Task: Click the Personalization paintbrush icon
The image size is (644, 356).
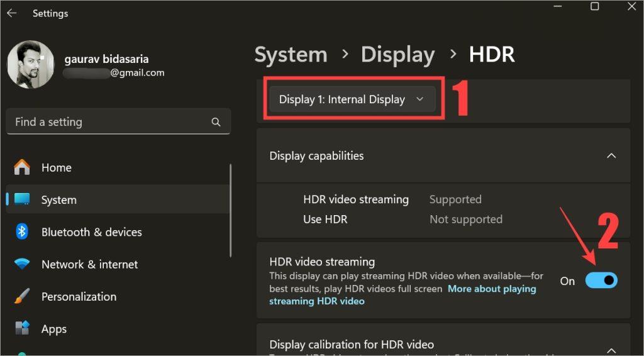Action: click(x=22, y=296)
